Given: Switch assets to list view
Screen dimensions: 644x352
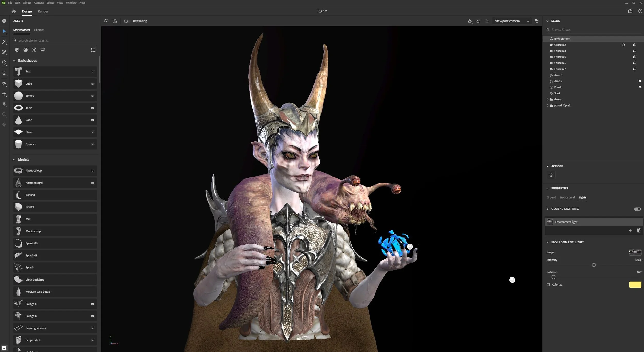Looking at the screenshot, I should pos(93,50).
